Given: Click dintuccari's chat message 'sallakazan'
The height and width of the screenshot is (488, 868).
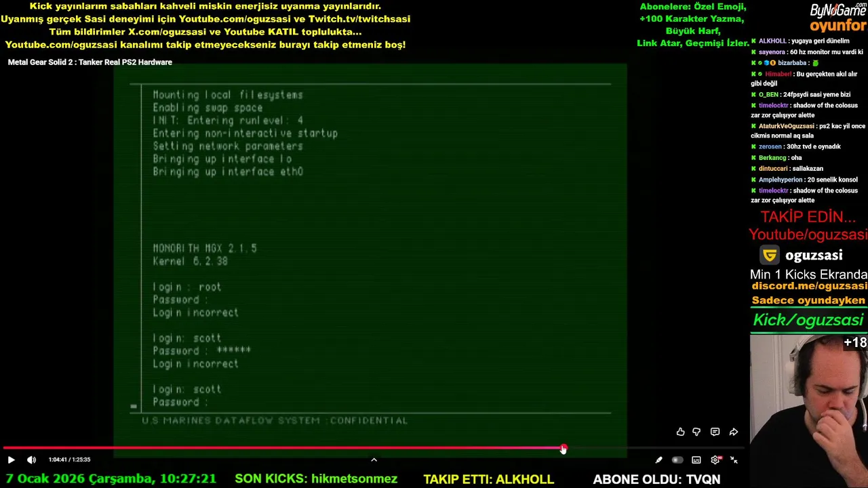Looking at the screenshot, I should coord(787,169).
